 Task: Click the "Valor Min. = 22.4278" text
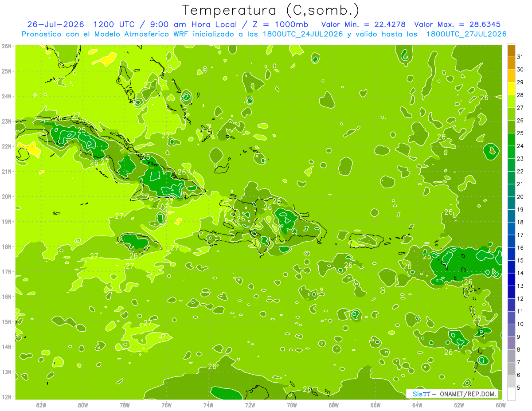pyautogui.click(x=363, y=24)
